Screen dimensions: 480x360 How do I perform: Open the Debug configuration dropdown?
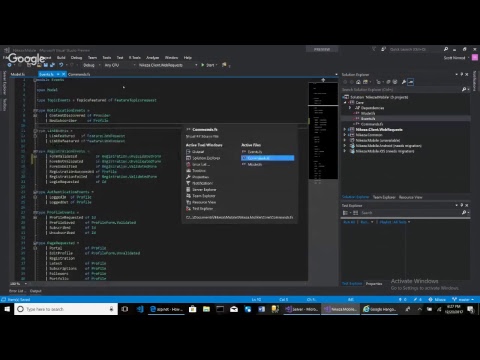pos(91,65)
